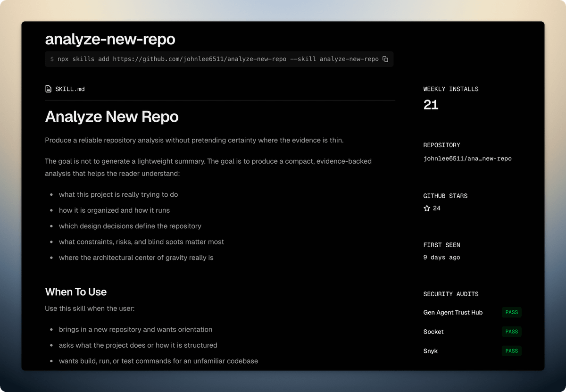Click the SKILL.md file icon
This screenshot has width=566, height=392.
pyautogui.click(x=48, y=89)
